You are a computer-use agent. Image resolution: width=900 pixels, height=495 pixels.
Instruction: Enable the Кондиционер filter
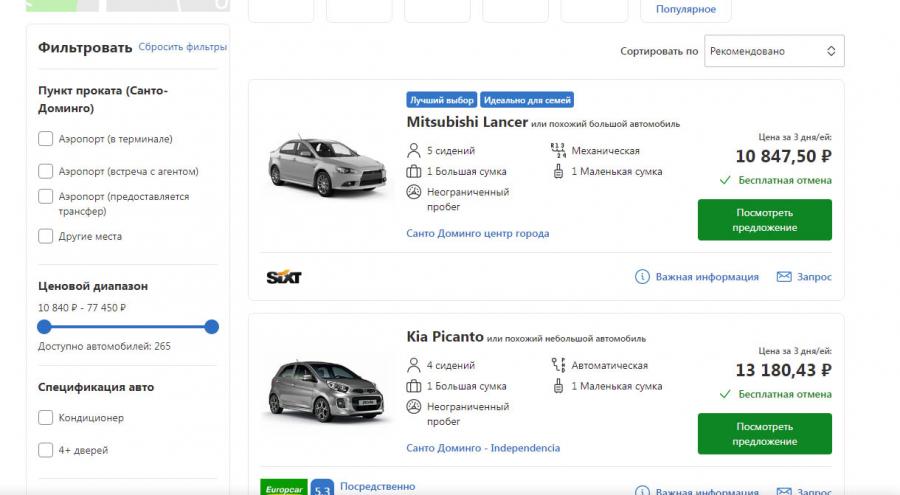click(45, 417)
